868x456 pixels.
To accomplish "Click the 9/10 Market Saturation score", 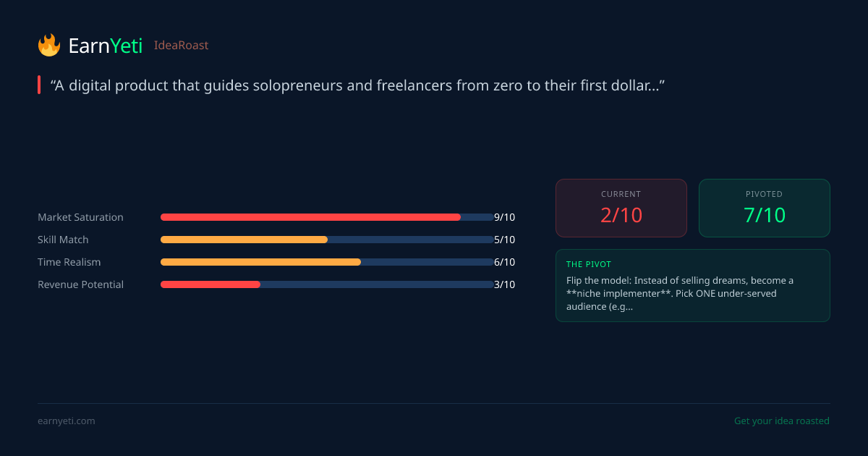I will (504, 217).
